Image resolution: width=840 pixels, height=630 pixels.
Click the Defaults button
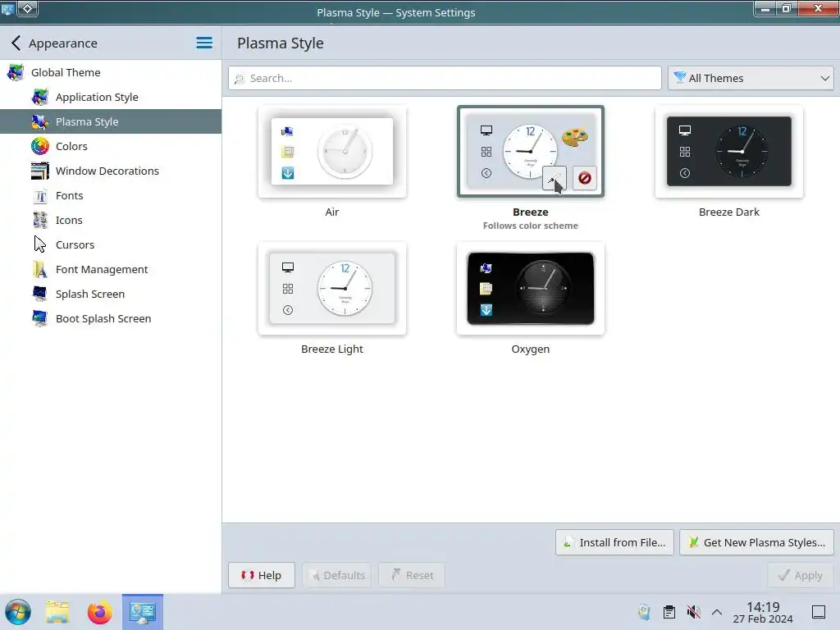[337, 575]
